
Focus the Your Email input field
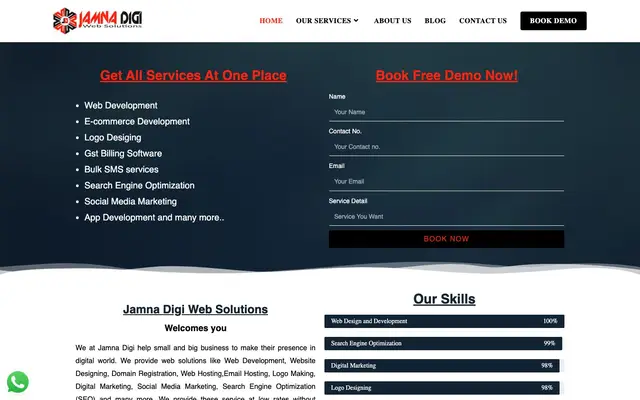(447, 182)
